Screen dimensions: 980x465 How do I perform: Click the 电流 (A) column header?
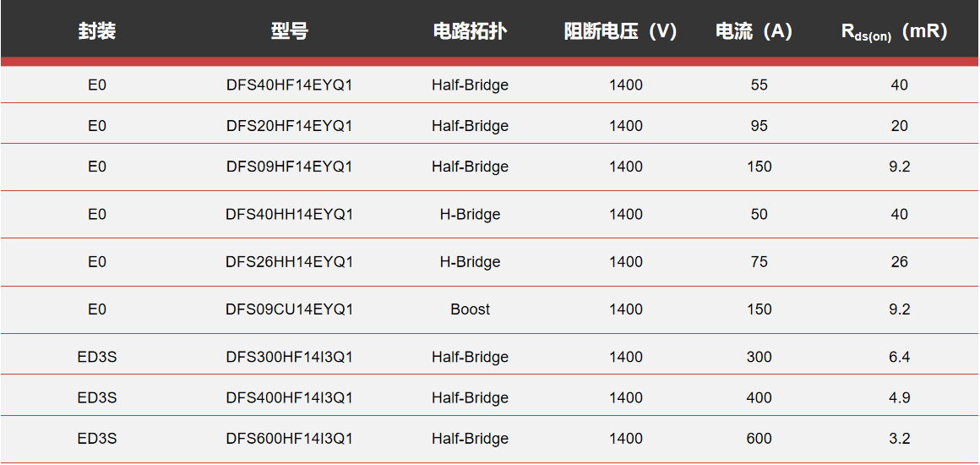pyautogui.click(x=754, y=32)
